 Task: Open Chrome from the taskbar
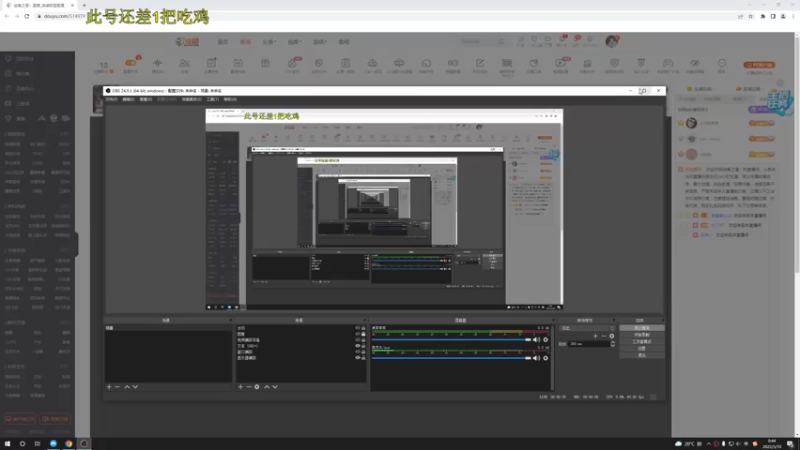(68, 444)
